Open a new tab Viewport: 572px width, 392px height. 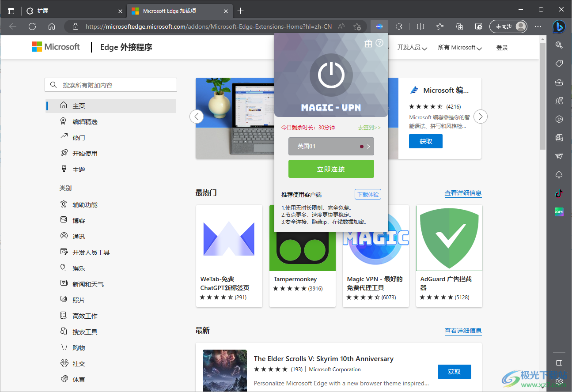click(x=240, y=11)
